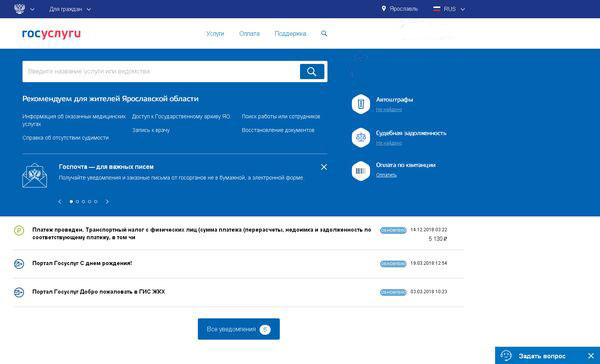
Task: Click the blue search button with magnifier
Action: pos(312,72)
